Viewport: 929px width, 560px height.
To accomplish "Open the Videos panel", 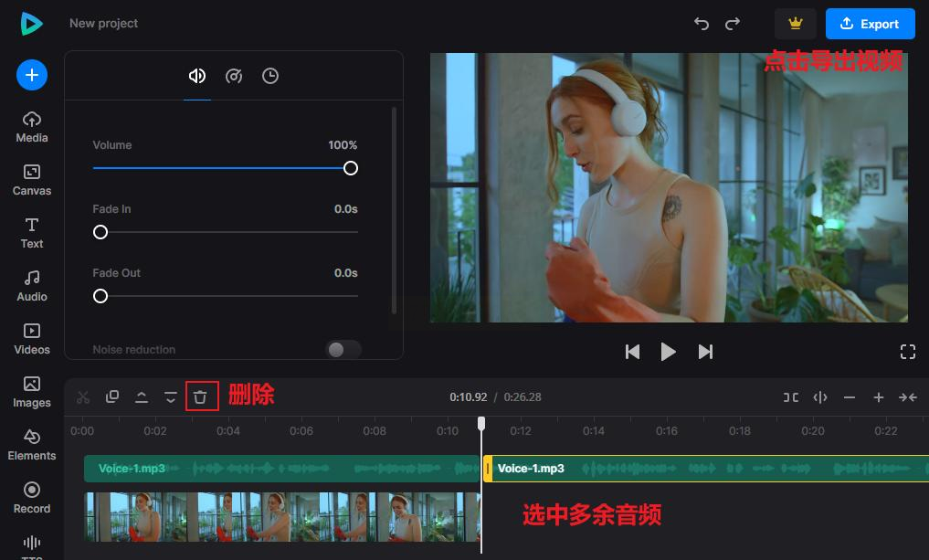I will click(x=32, y=339).
